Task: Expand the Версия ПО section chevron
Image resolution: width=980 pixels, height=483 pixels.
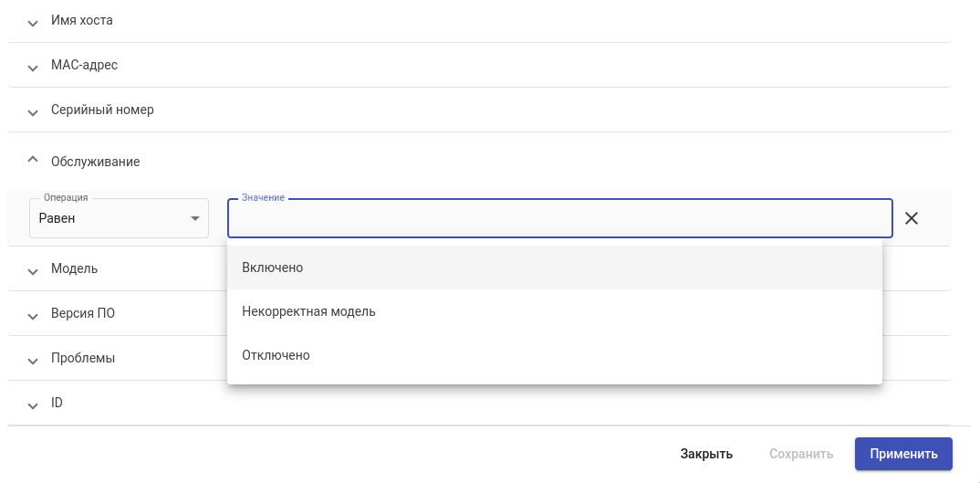Action: click(x=33, y=315)
